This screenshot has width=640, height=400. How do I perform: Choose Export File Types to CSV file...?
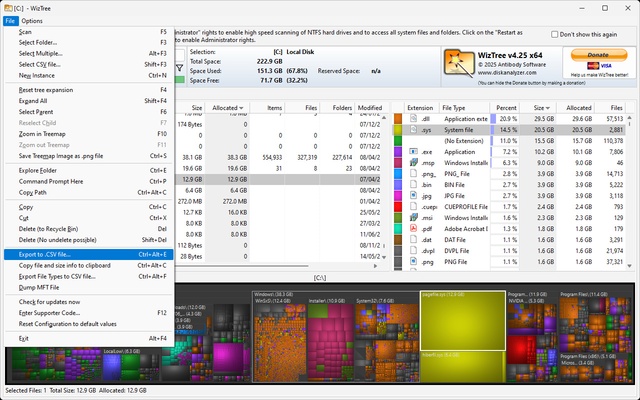(x=89, y=277)
